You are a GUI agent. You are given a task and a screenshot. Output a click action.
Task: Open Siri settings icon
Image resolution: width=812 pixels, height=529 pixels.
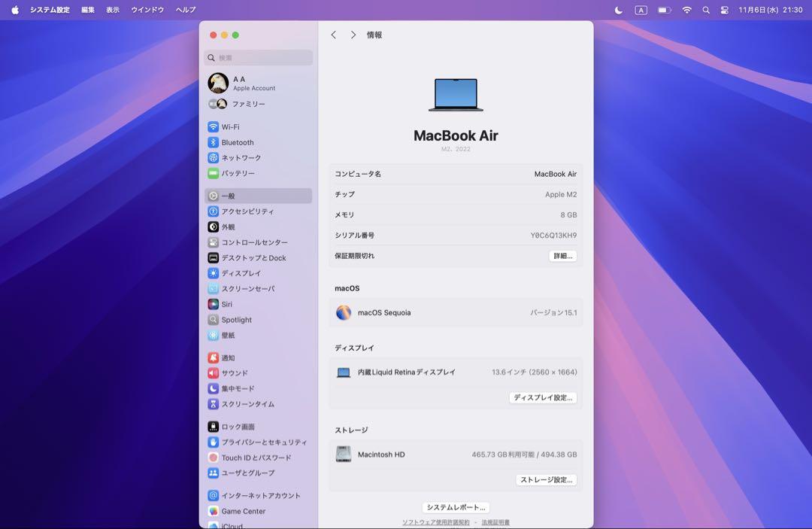click(x=213, y=304)
